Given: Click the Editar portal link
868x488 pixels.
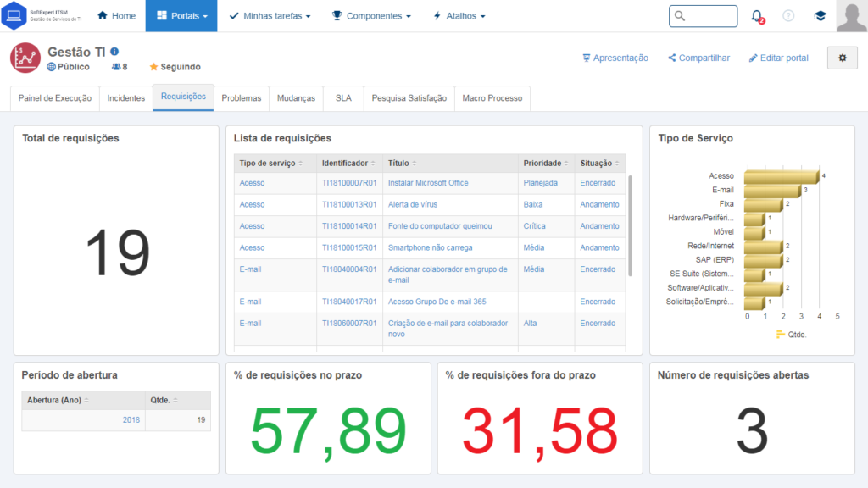Looking at the screenshot, I should (x=778, y=58).
